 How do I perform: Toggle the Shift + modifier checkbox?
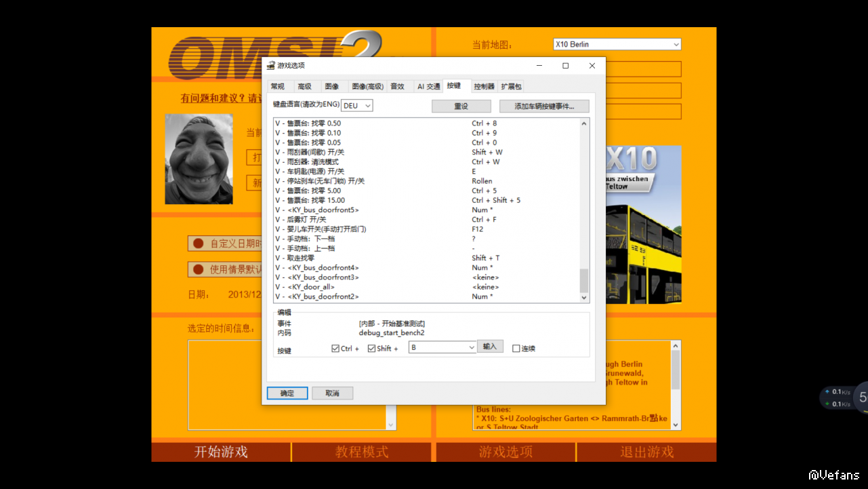371,349
